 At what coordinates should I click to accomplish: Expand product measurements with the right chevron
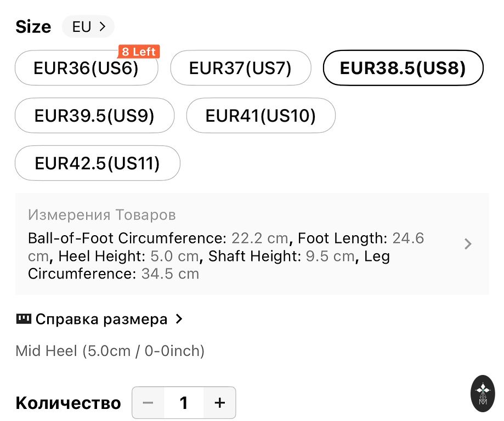tap(468, 244)
